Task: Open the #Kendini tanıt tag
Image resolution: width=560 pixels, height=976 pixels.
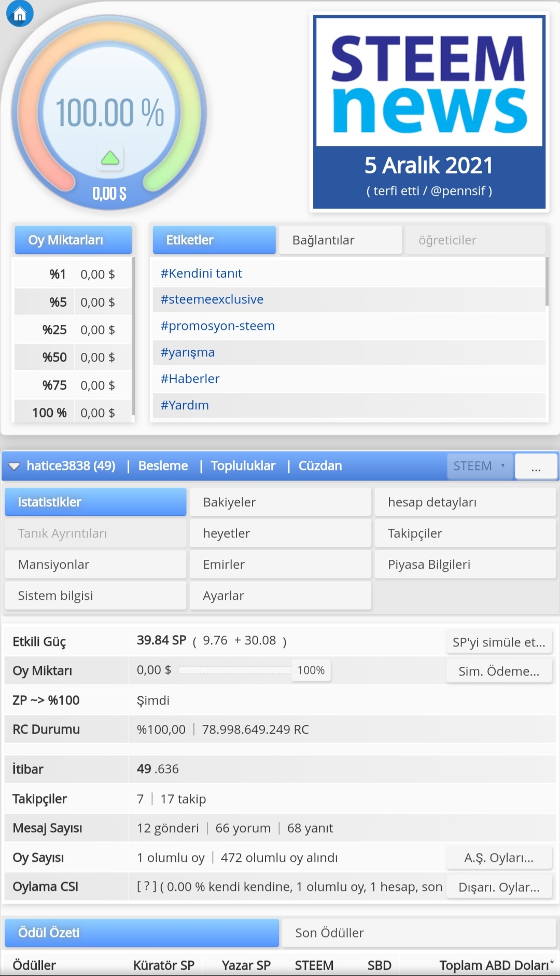Action: [x=201, y=273]
